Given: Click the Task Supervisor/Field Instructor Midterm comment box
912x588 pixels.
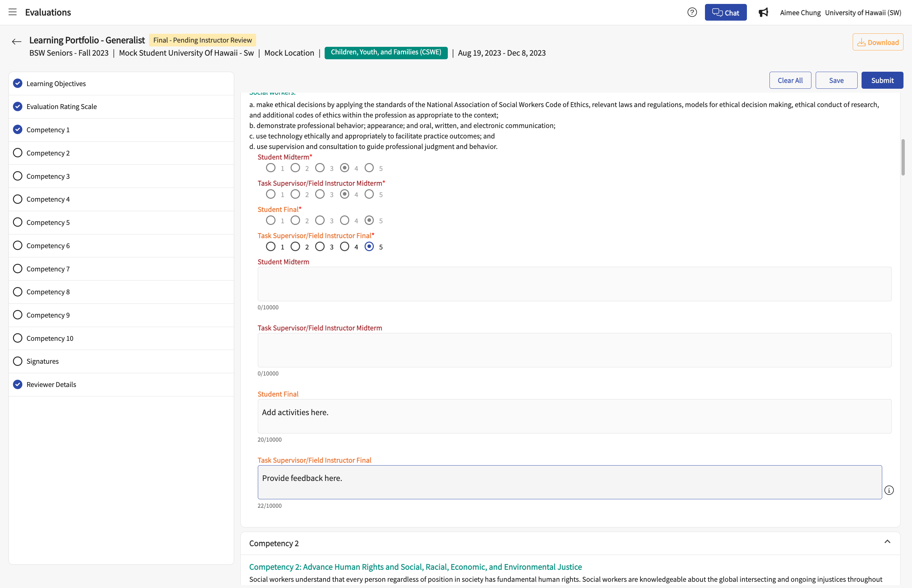Looking at the screenshot, I should [x=574, y=350].
